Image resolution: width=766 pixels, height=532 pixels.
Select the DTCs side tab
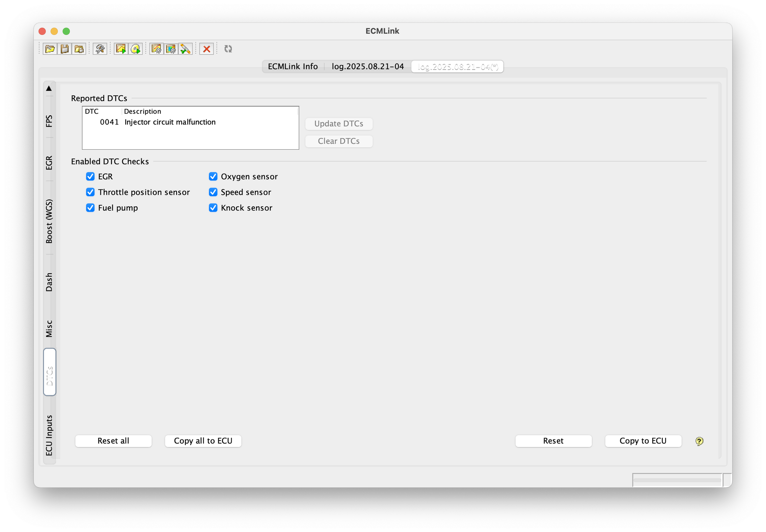tap(50, 372)
